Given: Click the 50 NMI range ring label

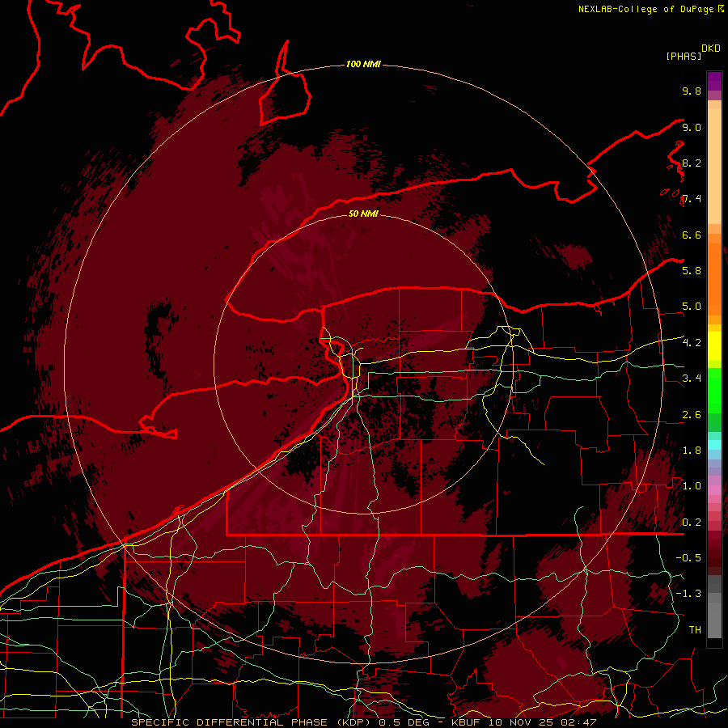Looking at the screenshot, I should pyautogui.click(x=363, y=214).
